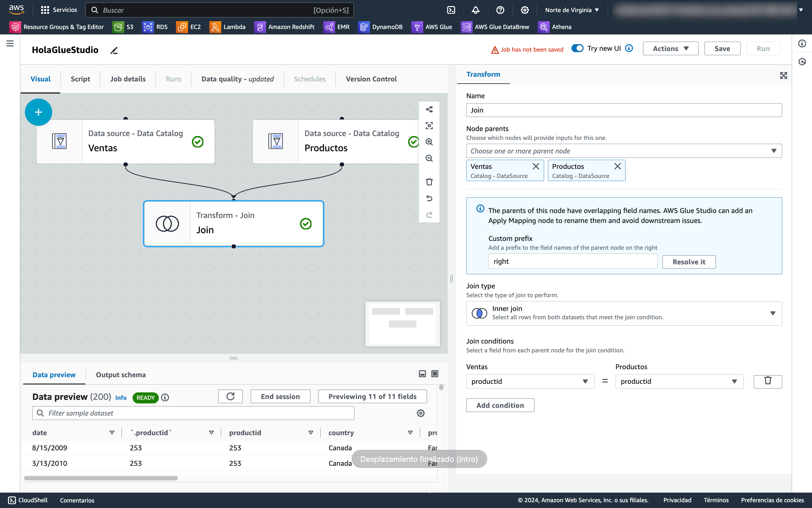Switch to the Output schema tab

tap(121, 375)
